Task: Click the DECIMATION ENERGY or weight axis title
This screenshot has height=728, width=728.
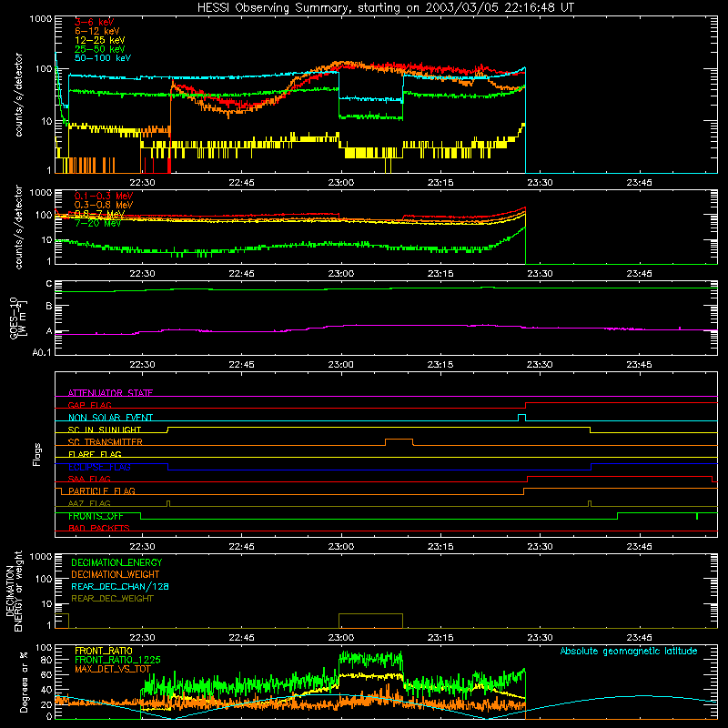Action: point(14,591)
